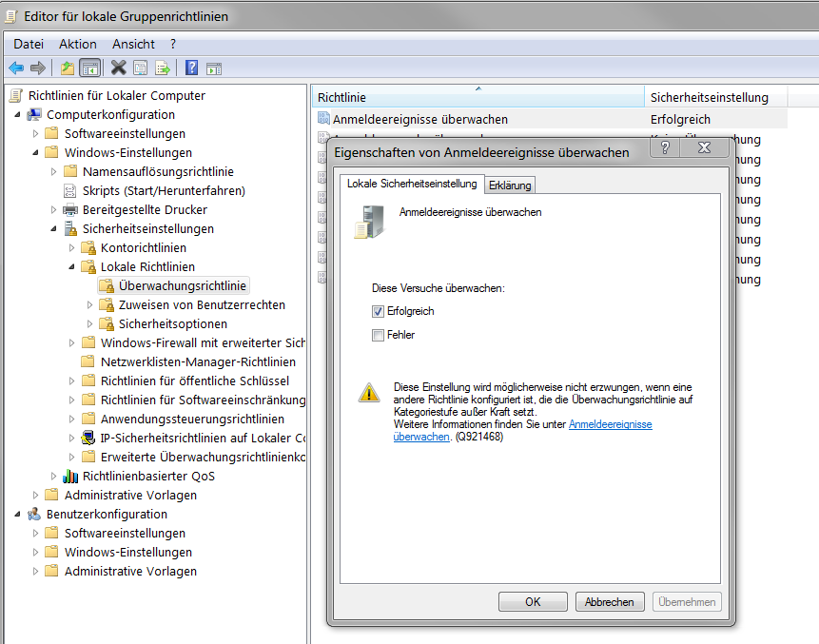
Task: Open the Anmeldeereignisse überwachen help link
Action: coord(610,424)
